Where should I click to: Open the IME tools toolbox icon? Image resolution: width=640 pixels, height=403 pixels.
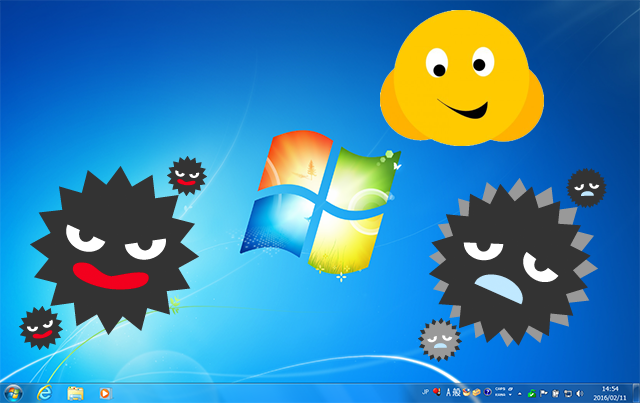coord(476,392)
